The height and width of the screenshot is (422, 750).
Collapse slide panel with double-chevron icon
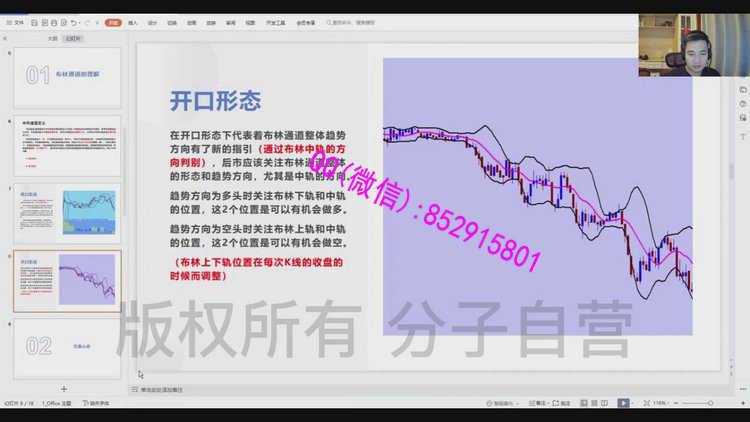pos(7,38)
